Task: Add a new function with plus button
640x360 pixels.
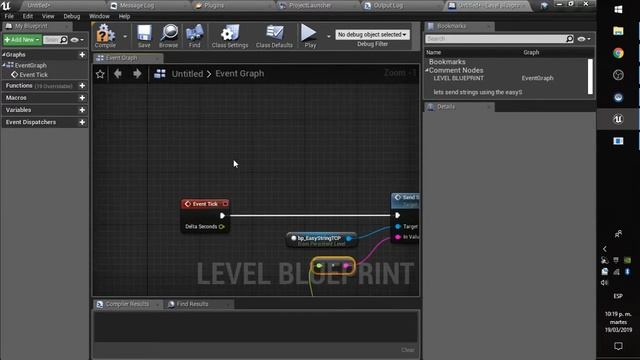Action: click(82, 86)
